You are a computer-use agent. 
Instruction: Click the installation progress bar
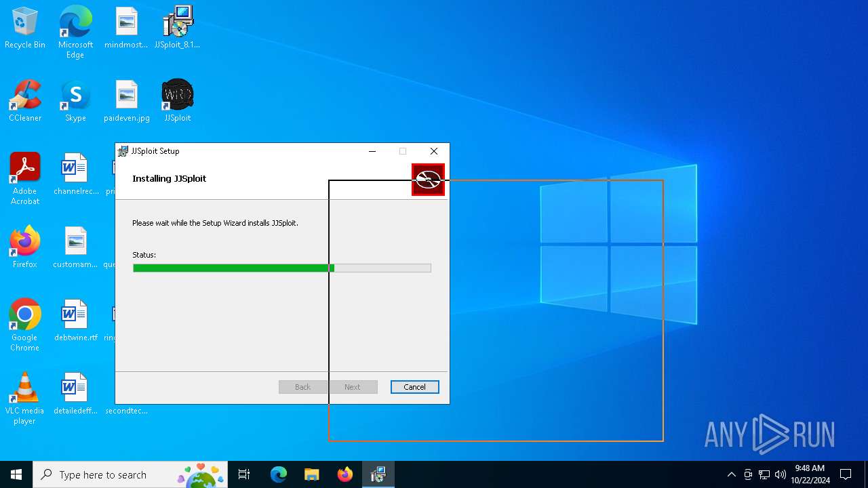click(x=282, y=268)
